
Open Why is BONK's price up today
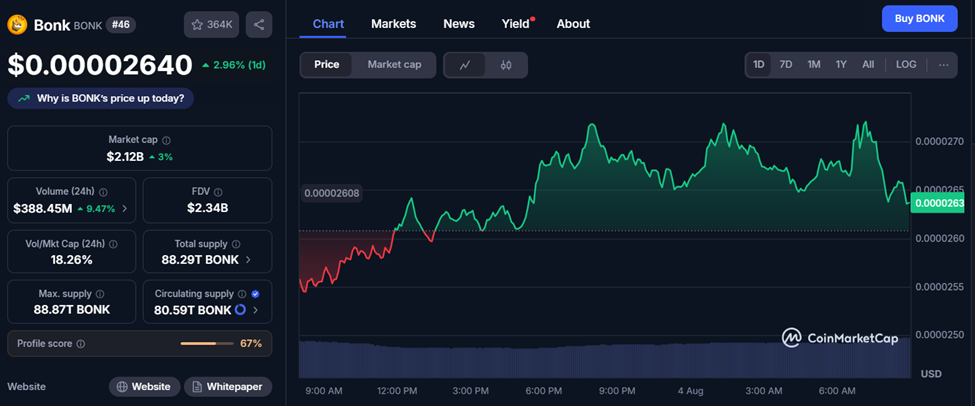101,98
